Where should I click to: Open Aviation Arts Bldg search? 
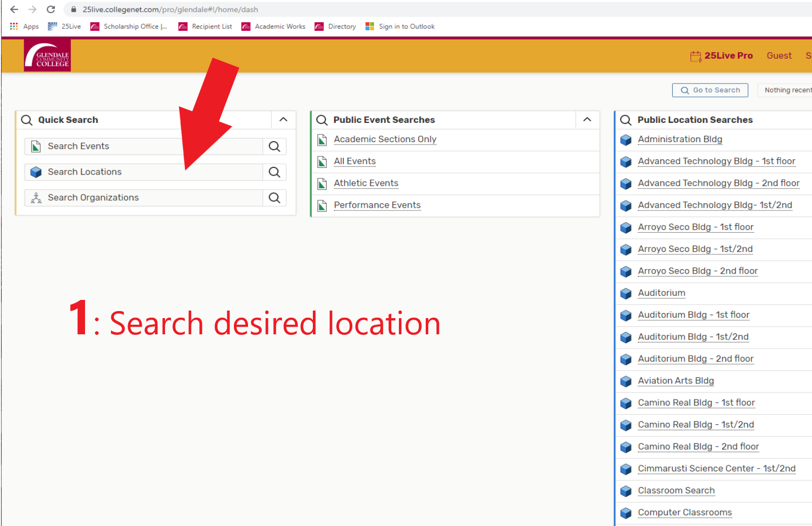(x=676, y=381)
